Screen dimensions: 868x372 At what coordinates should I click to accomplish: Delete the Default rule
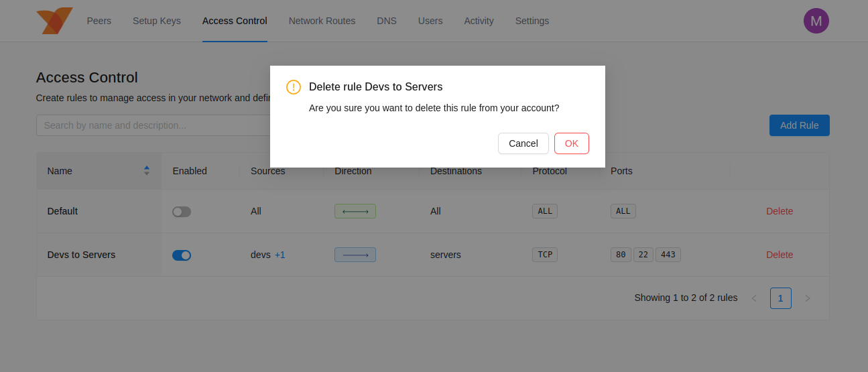(779, 211)
